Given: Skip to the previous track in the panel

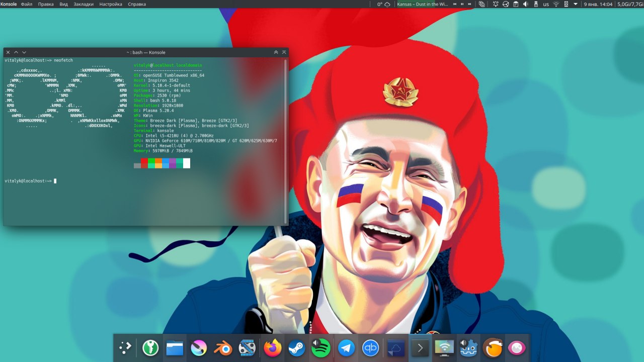Looking at the screenshot, I should 455,4.
